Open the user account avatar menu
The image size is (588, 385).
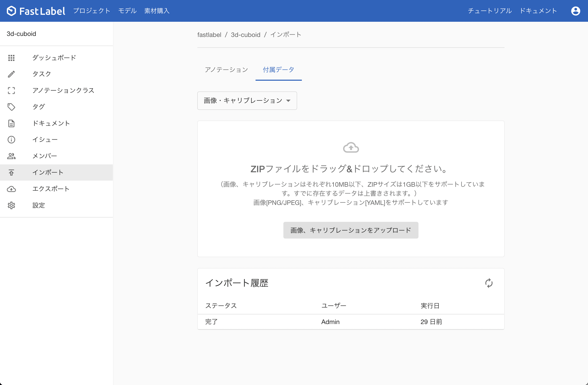[575, 11]
